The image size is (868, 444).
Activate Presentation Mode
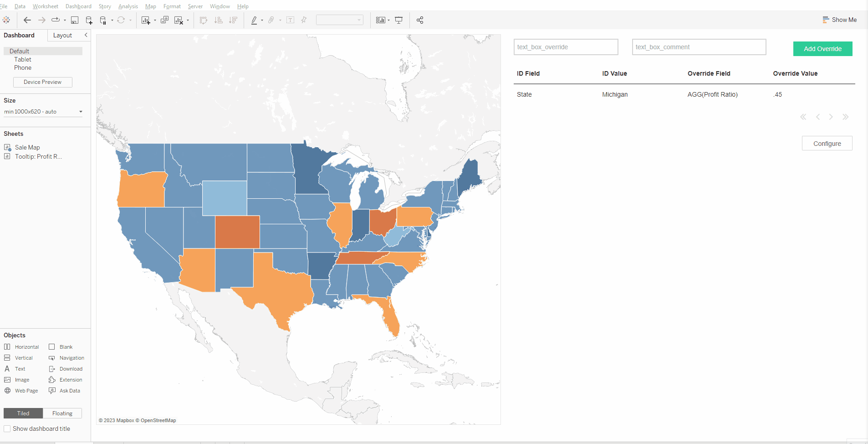click(x=399, y=20)
